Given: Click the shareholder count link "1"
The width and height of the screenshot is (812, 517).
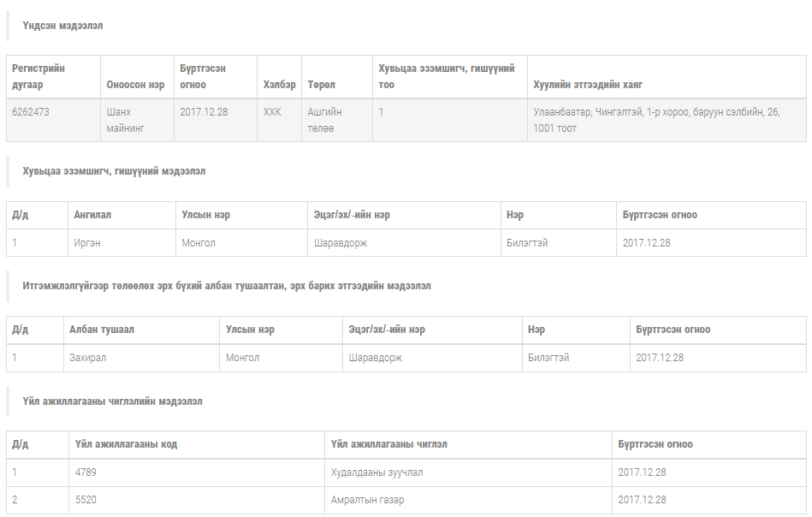Looking at the screenshot, I should 382,112.
